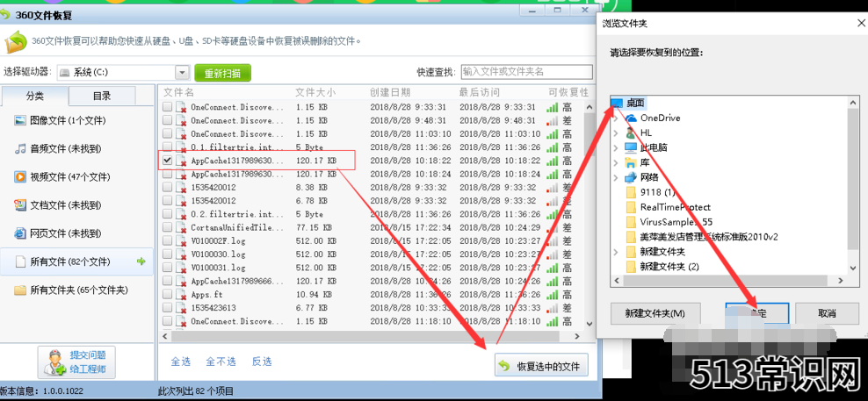Check the box for V0100030.log

(167, 254)
